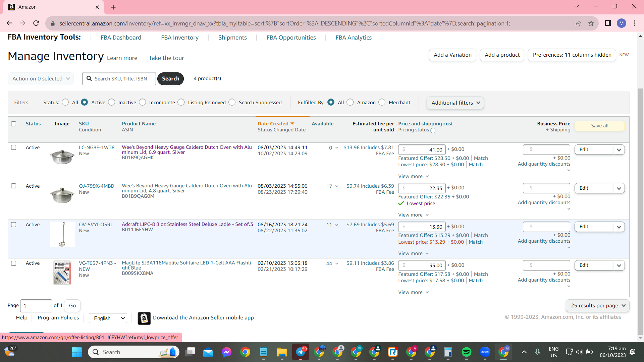Open the Program Policies link
This screenshot has height=362, width=644.
tap(58, 318)
